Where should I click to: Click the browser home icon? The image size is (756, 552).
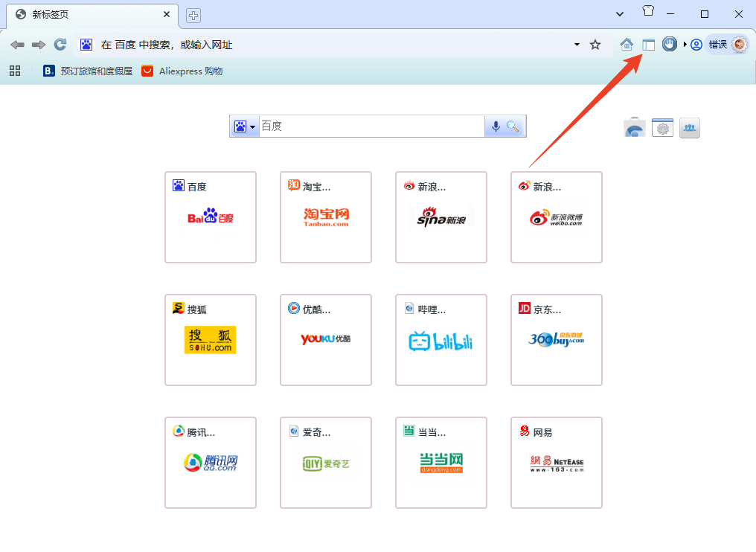click(x=627, y=44)
